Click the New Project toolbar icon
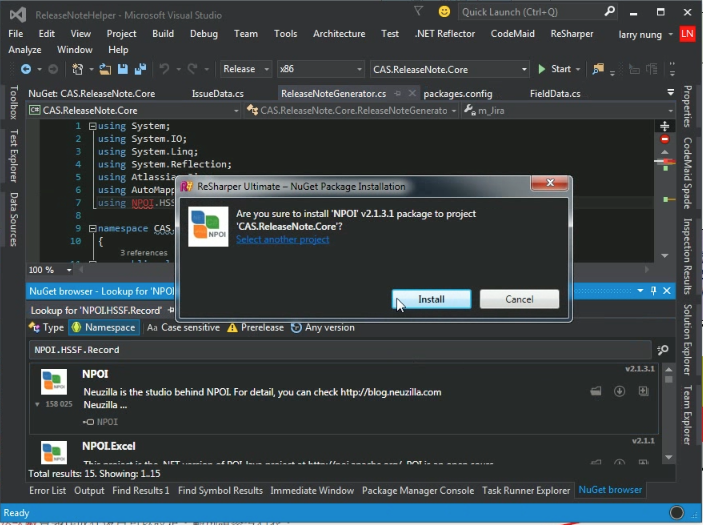This screenshot has height=525, width=703. [x=78, y=69]
